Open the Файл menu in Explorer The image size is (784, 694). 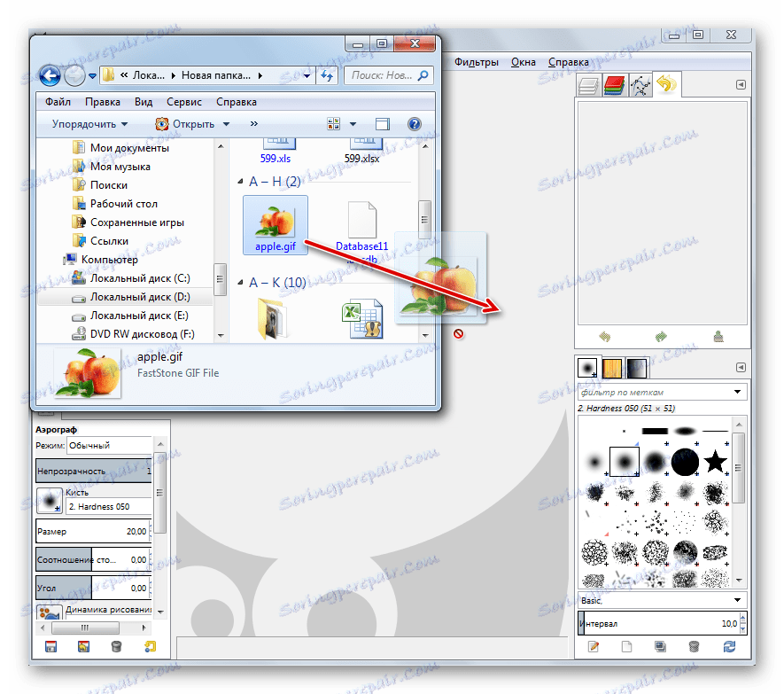(x=58, y=102)
